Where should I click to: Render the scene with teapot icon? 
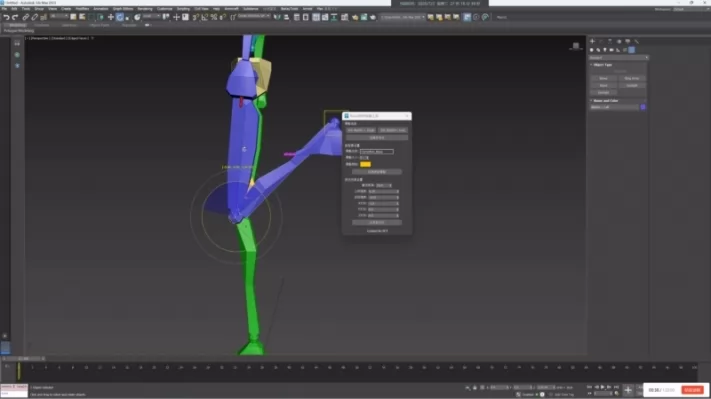[373, 17]
